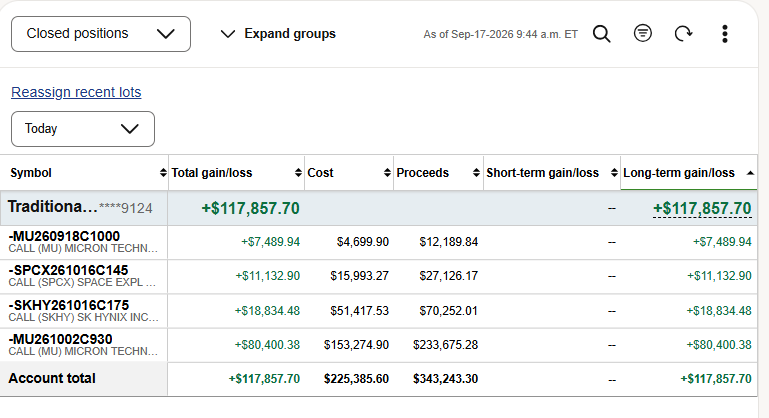Open the -MU261002C930 position

click(60, 339)
